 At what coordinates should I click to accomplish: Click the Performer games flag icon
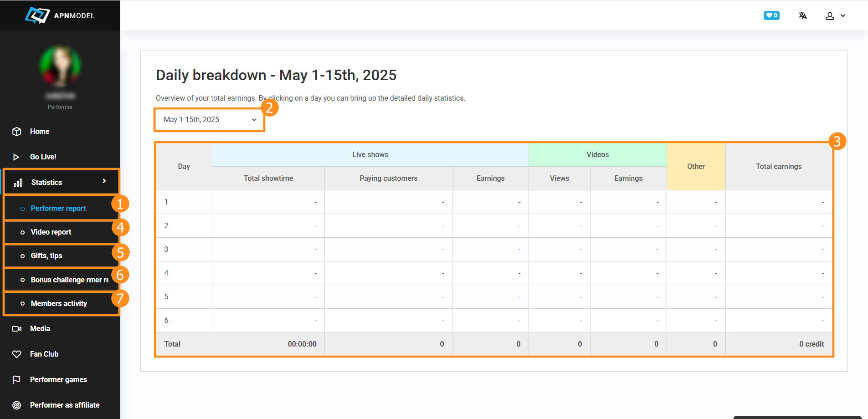pos(17,380)
